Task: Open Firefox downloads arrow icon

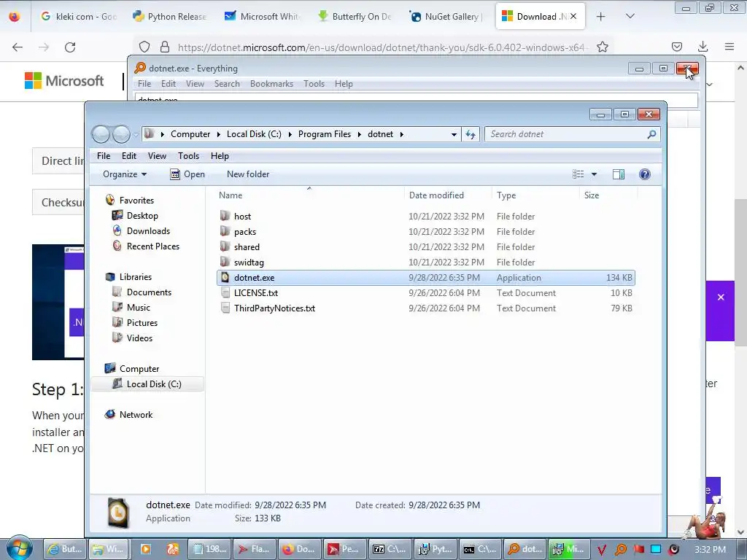Action: click(x=703, y=47)
